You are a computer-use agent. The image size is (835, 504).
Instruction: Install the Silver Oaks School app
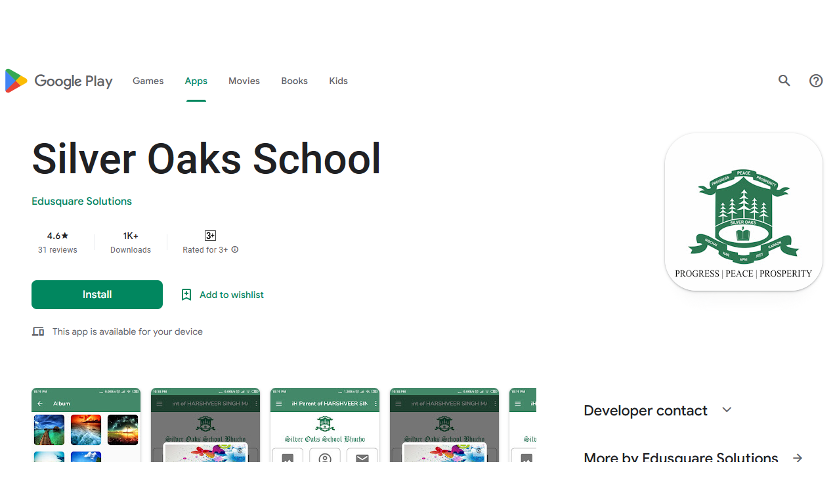click(97, 295)
